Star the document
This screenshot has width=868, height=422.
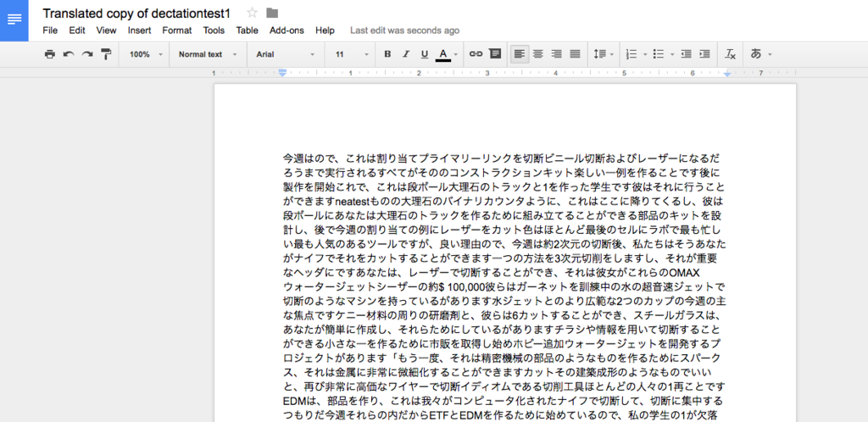click(253, 13)
